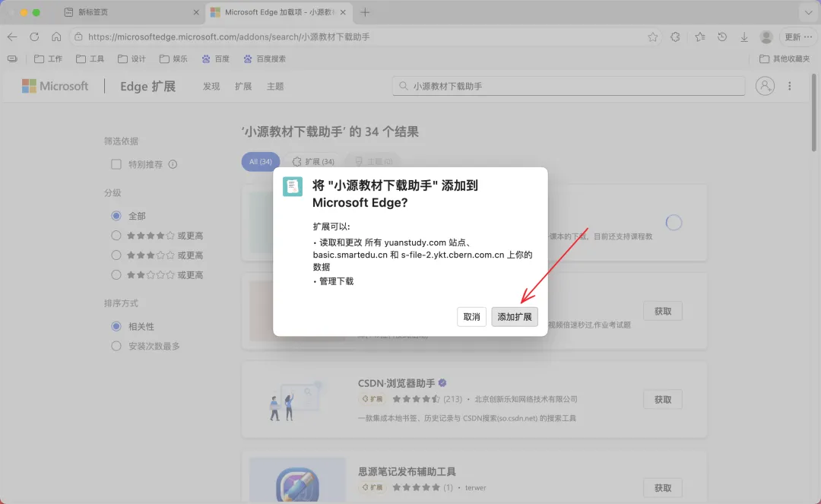Click the Microsoft logo
The image size is (821, 504).
pyautogui.click(x=55, y=86)
